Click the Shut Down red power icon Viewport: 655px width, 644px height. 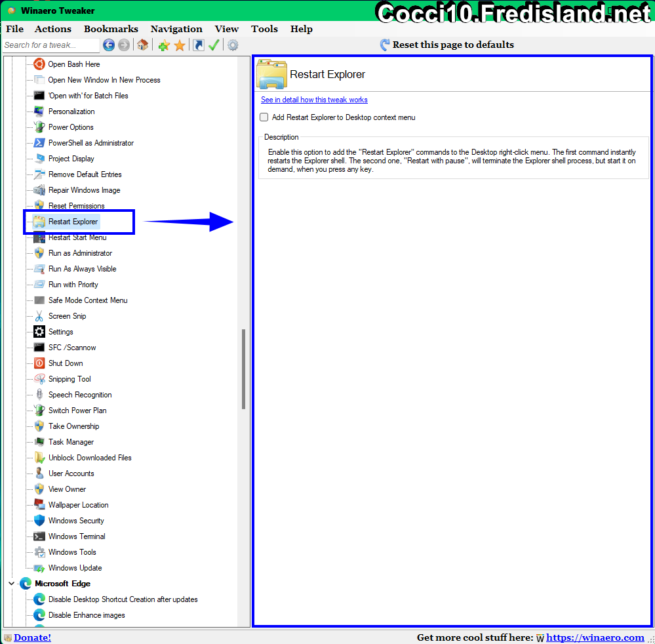pos(39,363)
